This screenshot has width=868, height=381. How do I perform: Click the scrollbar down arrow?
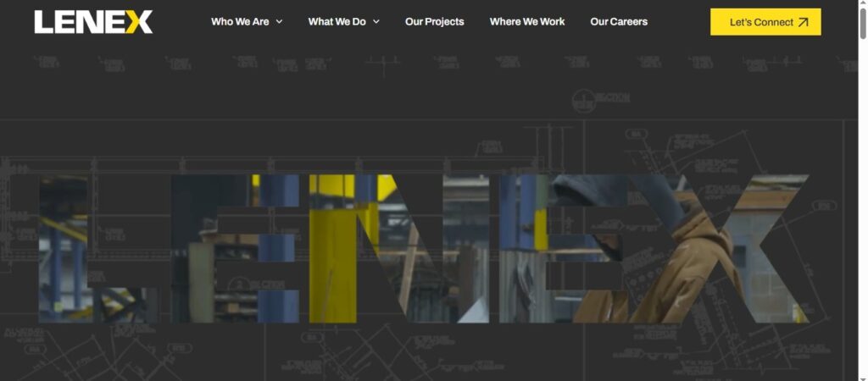pos(863,378)
